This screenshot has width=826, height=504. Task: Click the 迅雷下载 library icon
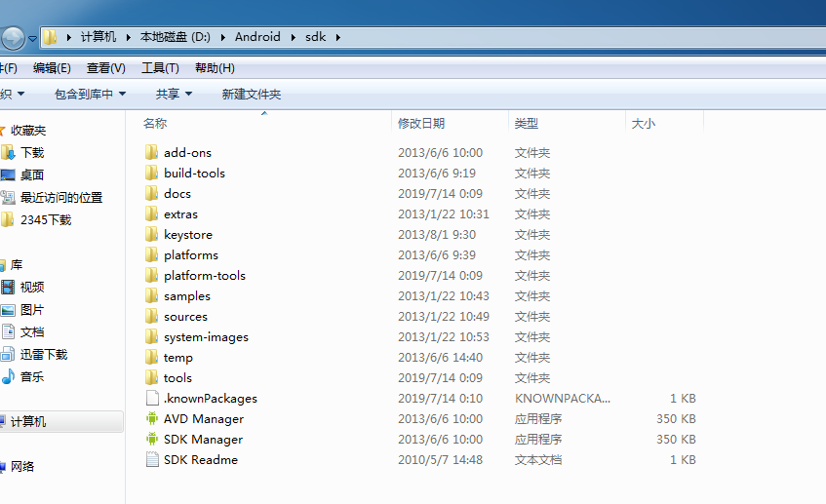click(8, 355)
